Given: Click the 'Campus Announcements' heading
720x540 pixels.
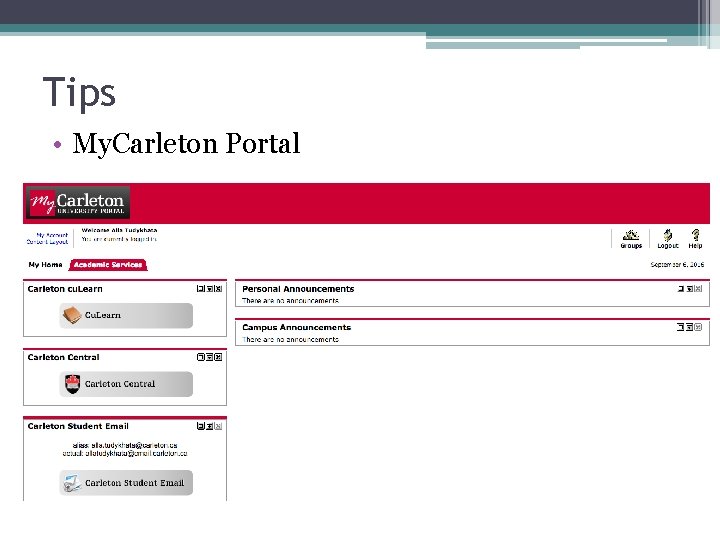Looking at the screenshot, I should (x=297, y=327).
